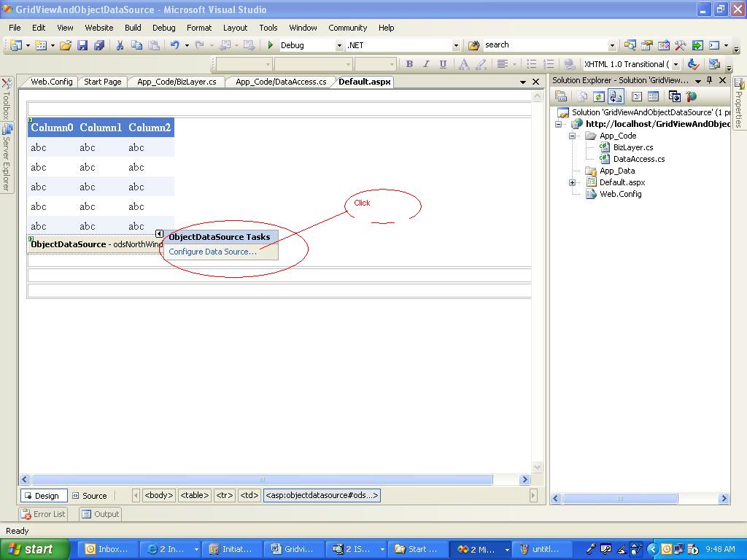
Task: Open the Error List panel tab
Action: click(x=43, y=514)
